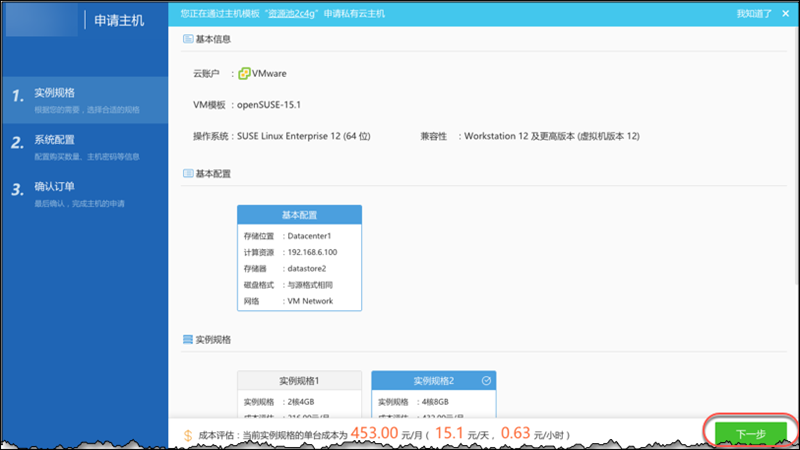Click the 下一步 next button
The height and width of the screenshot is (450, 800).
coord(750,434)
